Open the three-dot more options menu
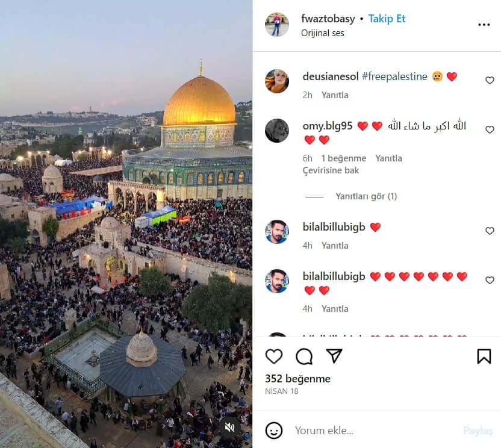The width and height of the screenshot is (501, 448). (x=484, y=25)
